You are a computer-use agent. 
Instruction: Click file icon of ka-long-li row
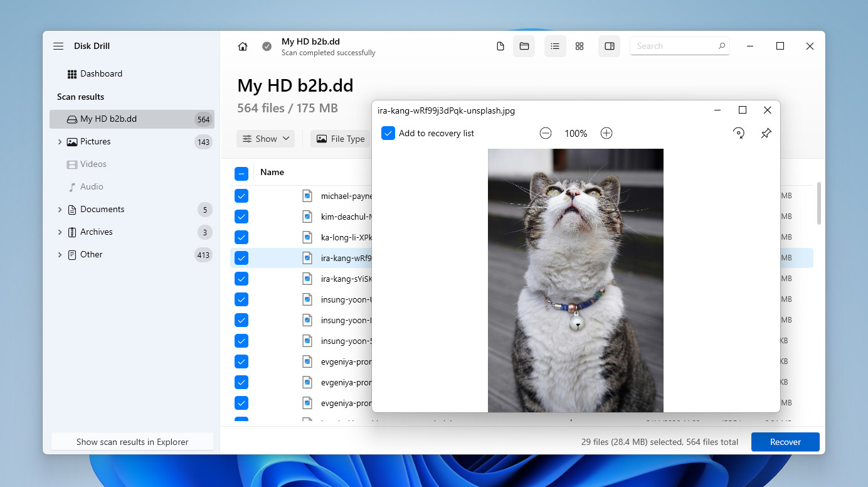coord(307,237)
